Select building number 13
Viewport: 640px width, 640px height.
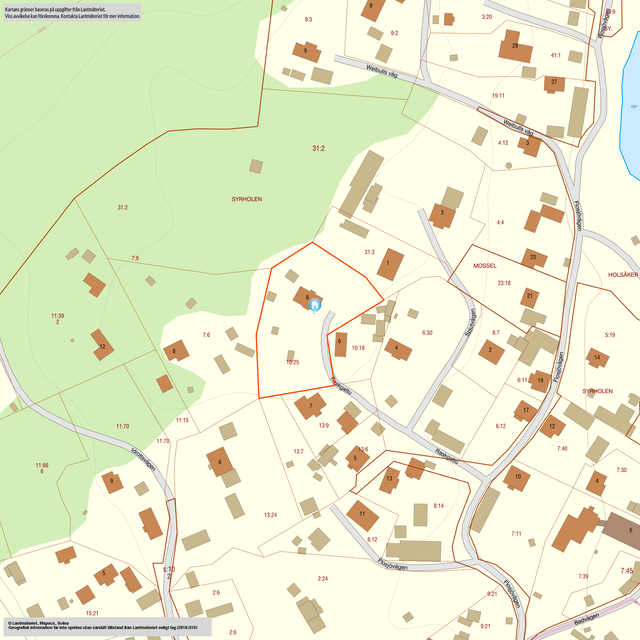pyautogui.click(x=388, y=479)
